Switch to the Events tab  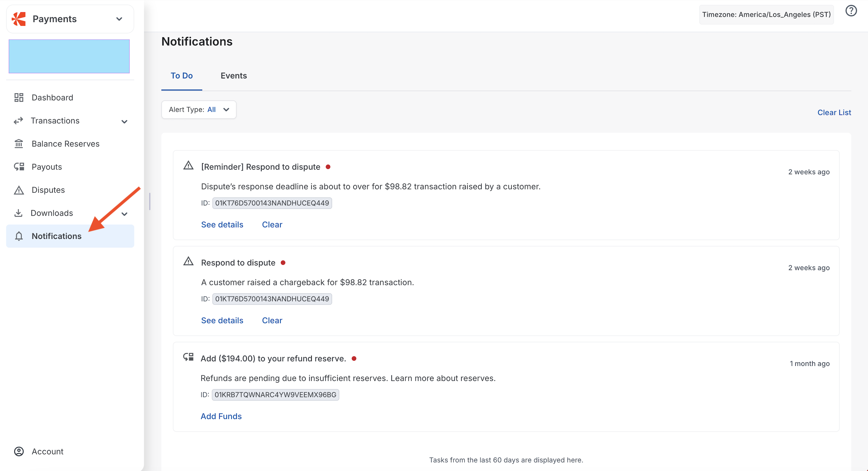[234, 76]
